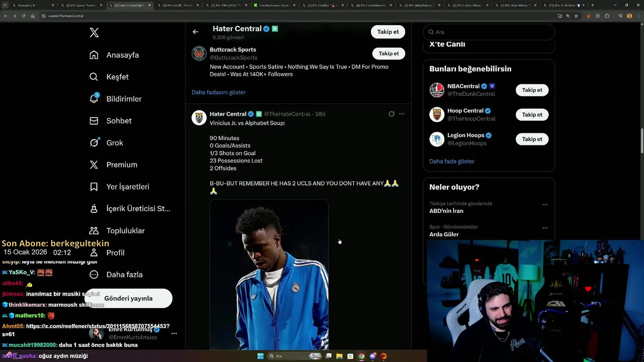
Task: Go back with the profile header arrow
Action: [195, 32]
